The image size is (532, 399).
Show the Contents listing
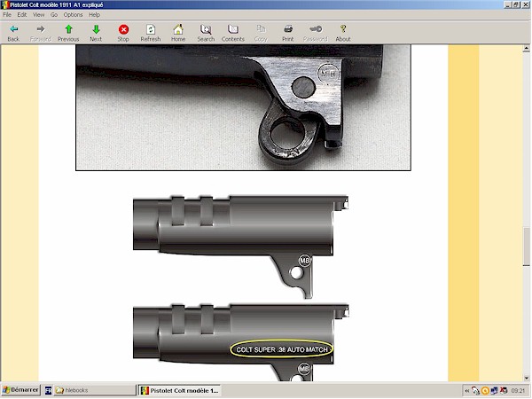point(233,34)
